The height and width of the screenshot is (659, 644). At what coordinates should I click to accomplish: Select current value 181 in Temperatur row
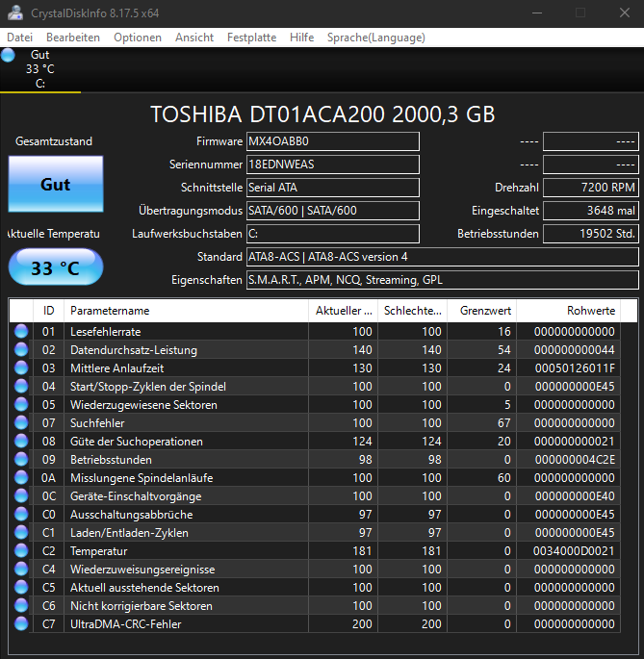[x=362, y=551]
